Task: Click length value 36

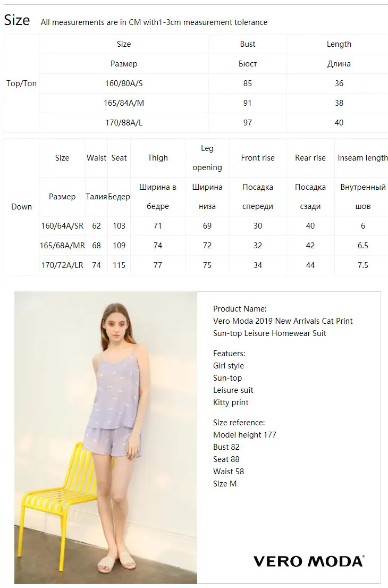Action: click(x=339, y=83)
